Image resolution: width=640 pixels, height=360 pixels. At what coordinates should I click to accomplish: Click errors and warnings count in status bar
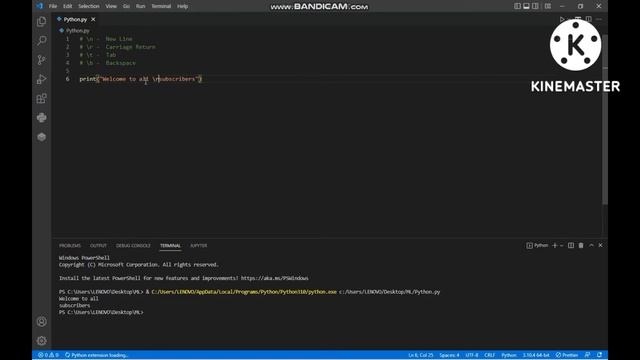point(48,355)
